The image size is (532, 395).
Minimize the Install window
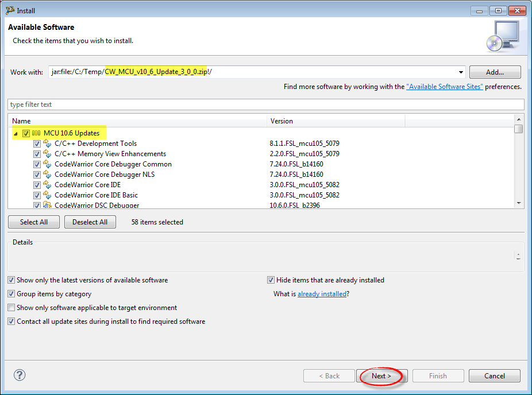479,11
